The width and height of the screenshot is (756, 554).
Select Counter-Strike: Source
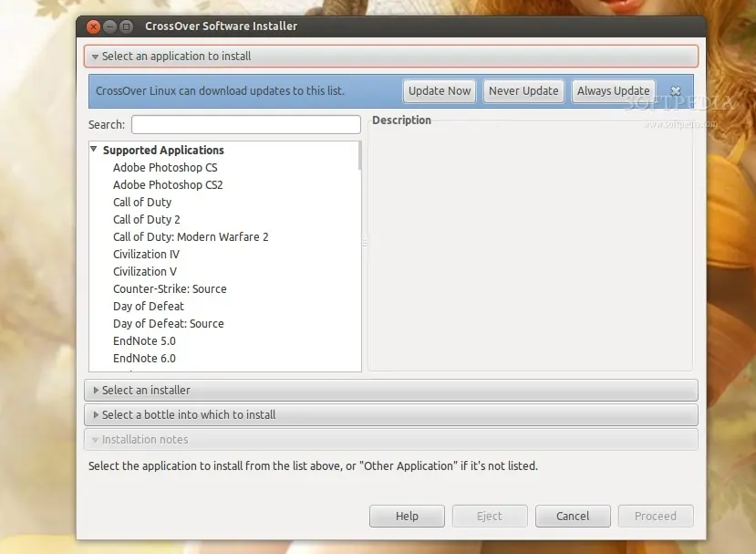click(170, 289)
